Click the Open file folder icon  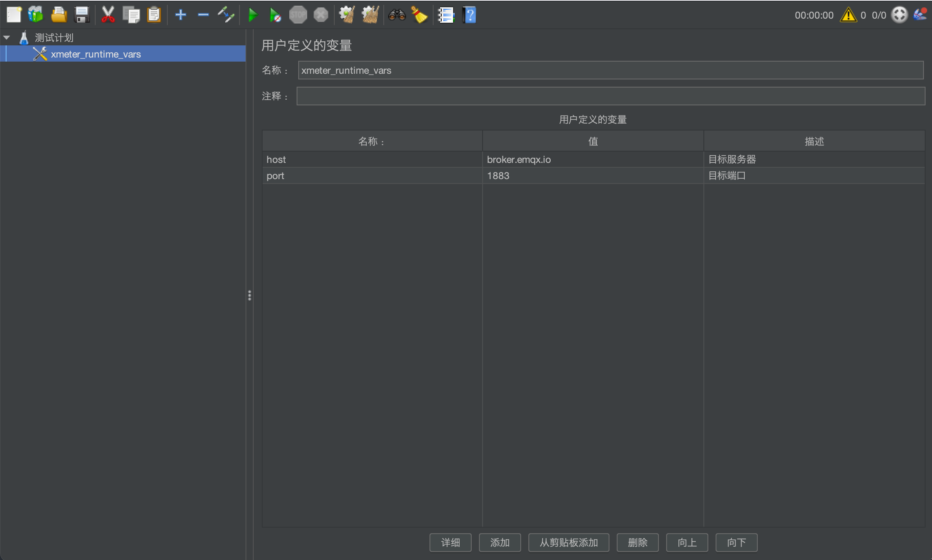click(x=59, y=15)
